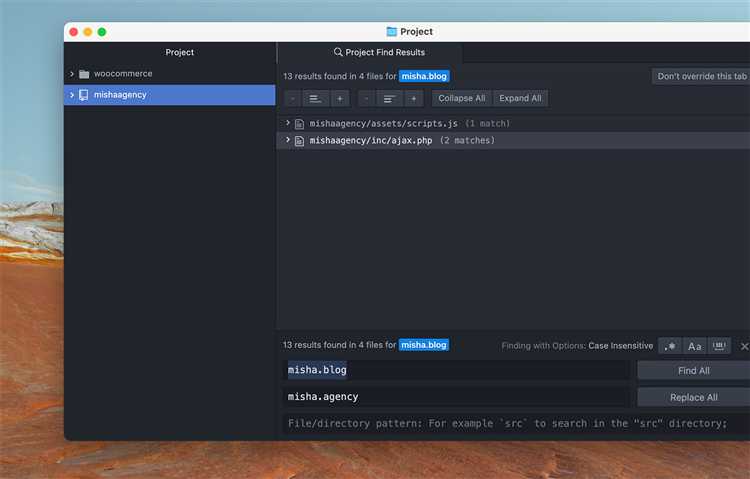Expand the mishaagency project folder

(72, 95)
